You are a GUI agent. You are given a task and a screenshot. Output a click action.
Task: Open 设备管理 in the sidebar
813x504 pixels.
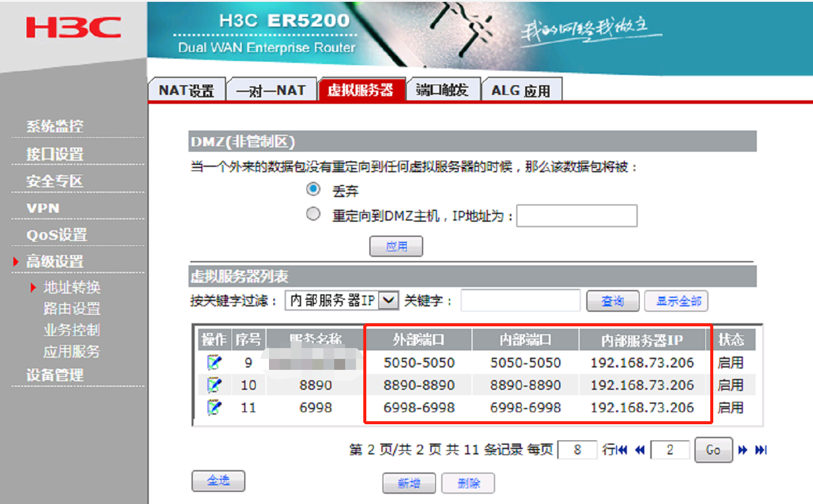pos(54,375)
